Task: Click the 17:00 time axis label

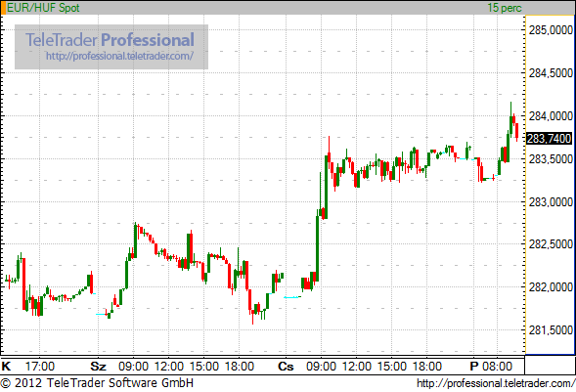Action: click(40, 367)
